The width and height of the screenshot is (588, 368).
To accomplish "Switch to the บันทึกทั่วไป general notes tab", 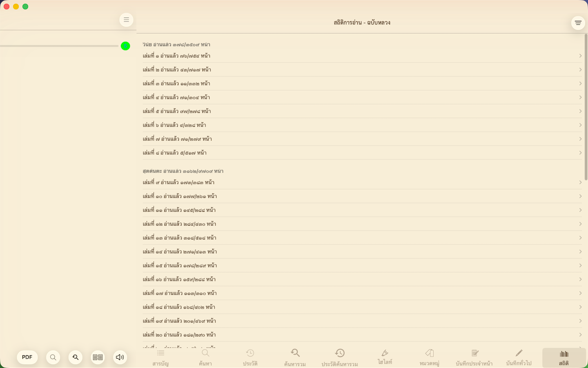I will [519, 358].
